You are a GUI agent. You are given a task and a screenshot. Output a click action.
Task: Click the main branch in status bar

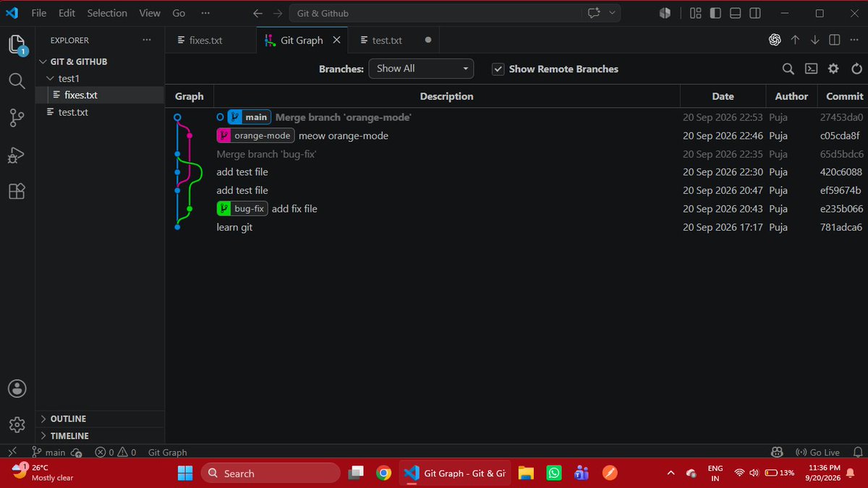tap(48, 453)
